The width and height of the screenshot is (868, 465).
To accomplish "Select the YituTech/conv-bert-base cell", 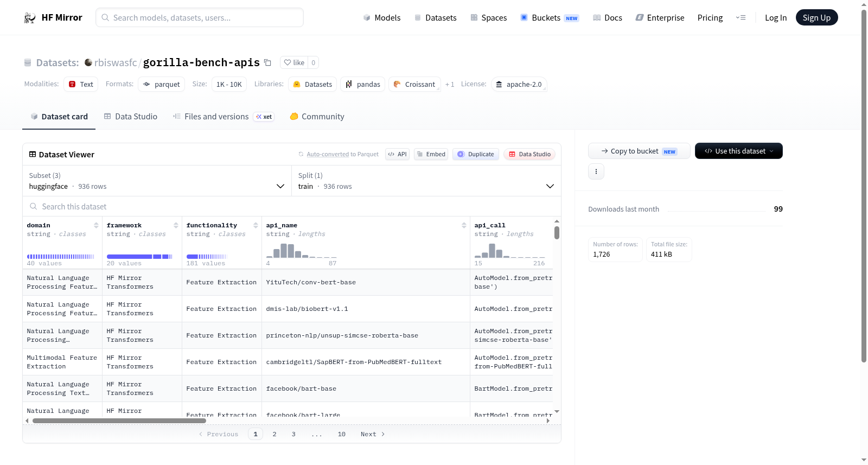I will (366, 282).
